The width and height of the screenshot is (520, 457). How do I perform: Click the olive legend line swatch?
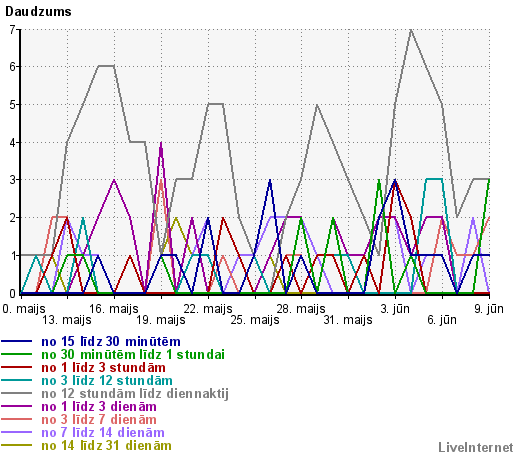tap(17, 446)
